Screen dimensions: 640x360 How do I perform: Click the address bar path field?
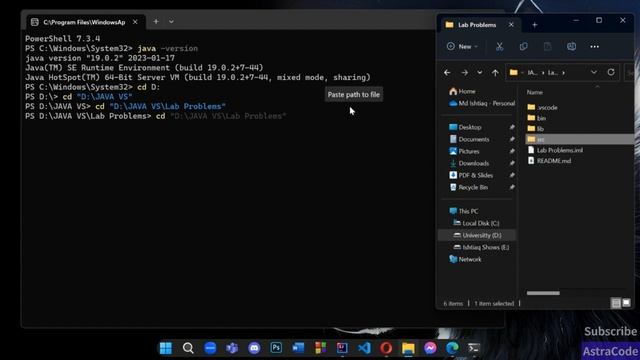[x=553, y=73]
